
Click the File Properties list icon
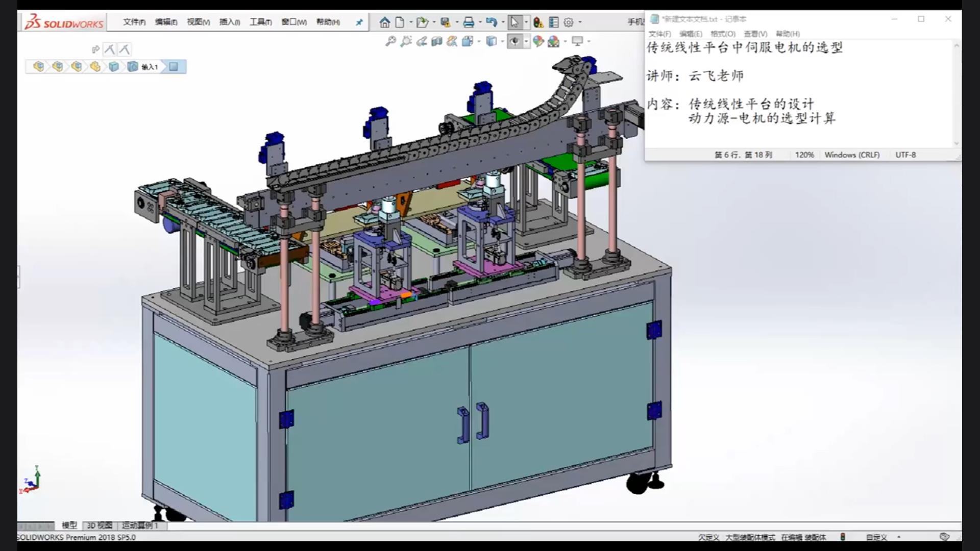click(x=554, y=22)
